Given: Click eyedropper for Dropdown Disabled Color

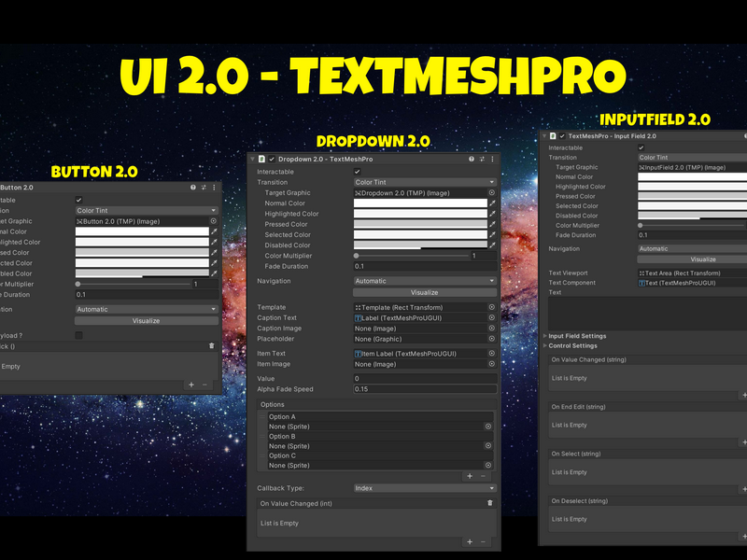Looking at the screenshot, I should pos(492,245).
